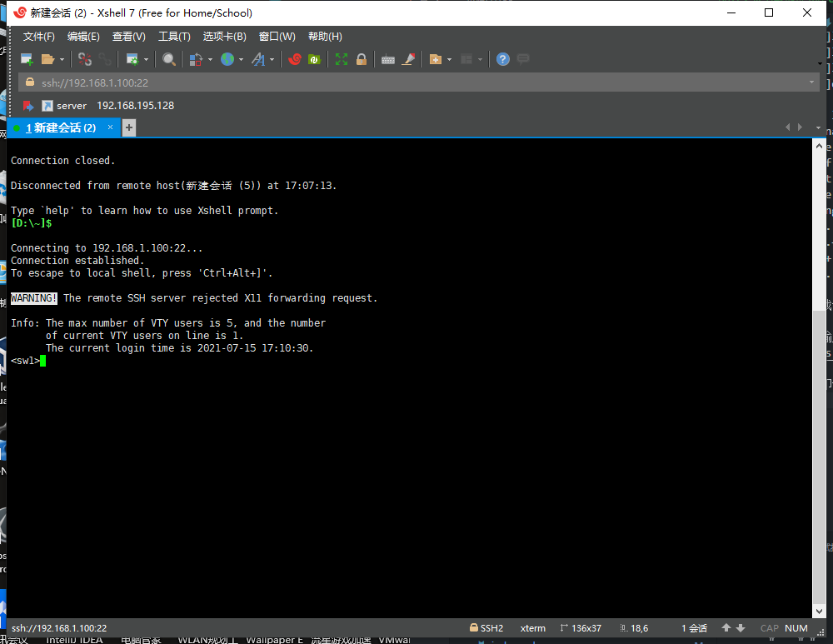Click the Font toolbar icon
The height and width of the screenshot is (644, 833).
click(258, 59)
